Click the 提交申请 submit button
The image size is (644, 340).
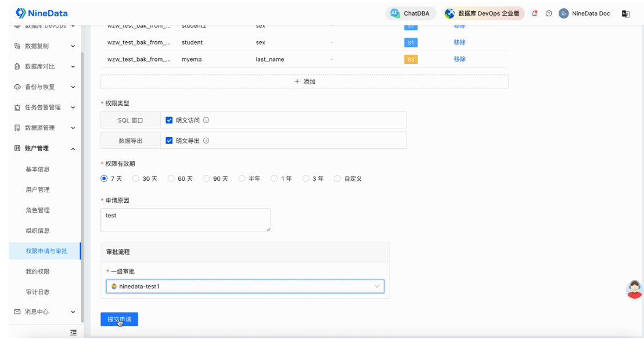point(119,319)
